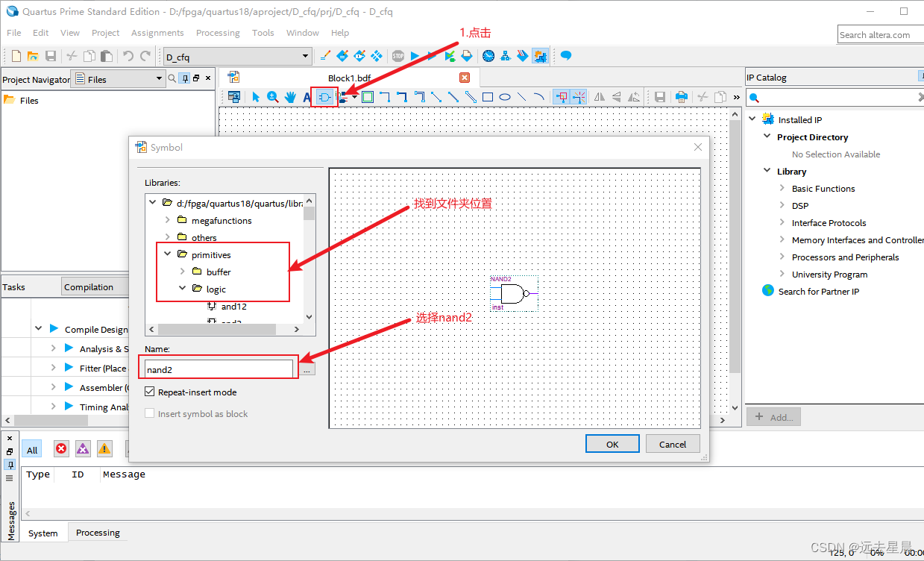Toggle the All messages filter
924x561 pixels.
tap(32, 449)
